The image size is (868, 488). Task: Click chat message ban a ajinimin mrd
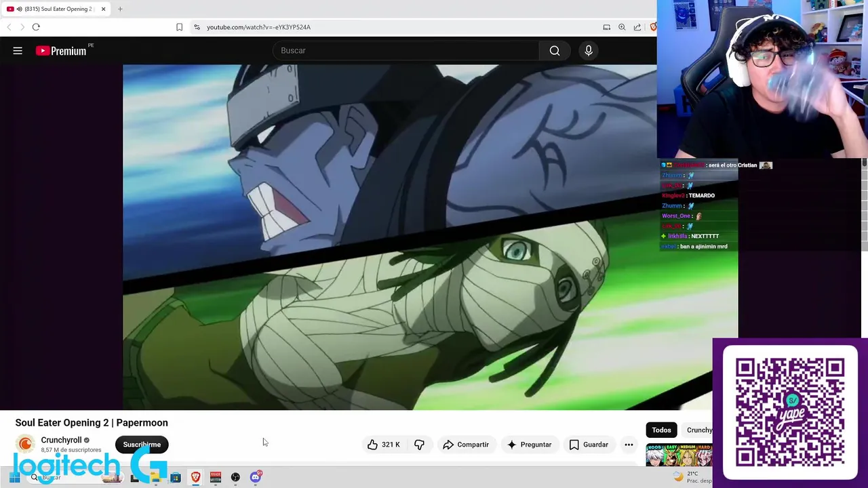tap(703, 246)
